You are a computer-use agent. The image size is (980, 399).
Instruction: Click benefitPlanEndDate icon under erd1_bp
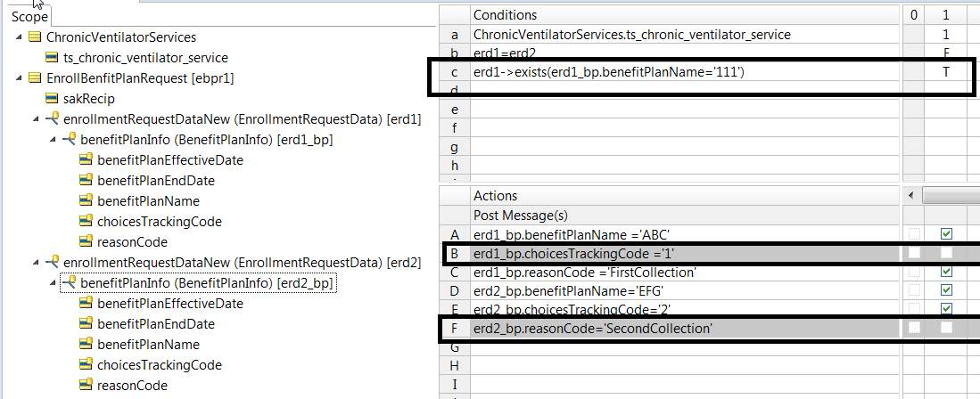pos(86,181)
